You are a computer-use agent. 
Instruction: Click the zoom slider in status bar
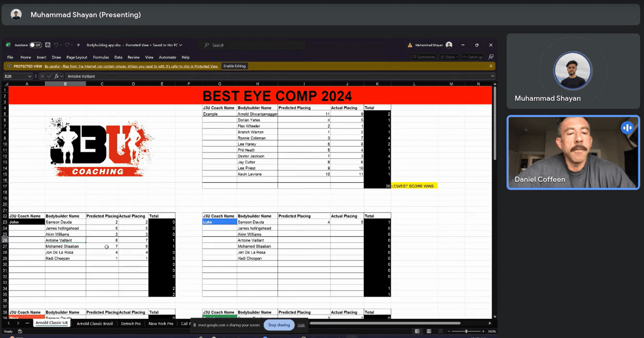pos(466,331)
